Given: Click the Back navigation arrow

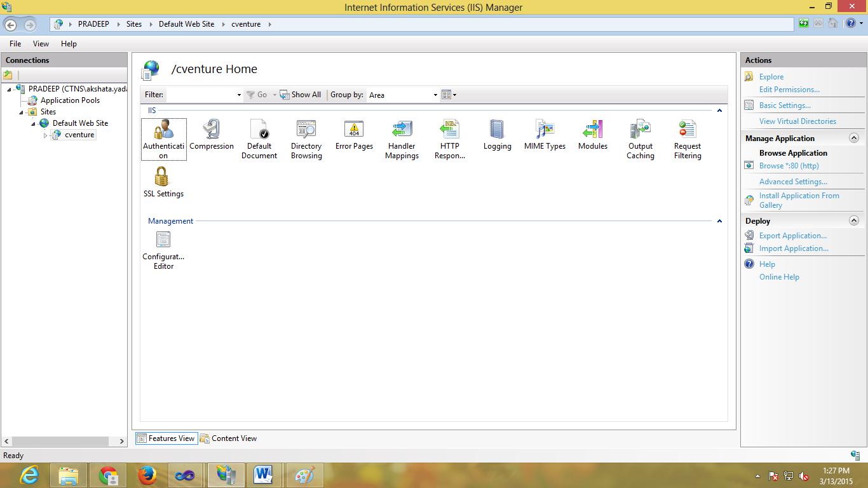Looking at the screenshot, I should point(11,25).
